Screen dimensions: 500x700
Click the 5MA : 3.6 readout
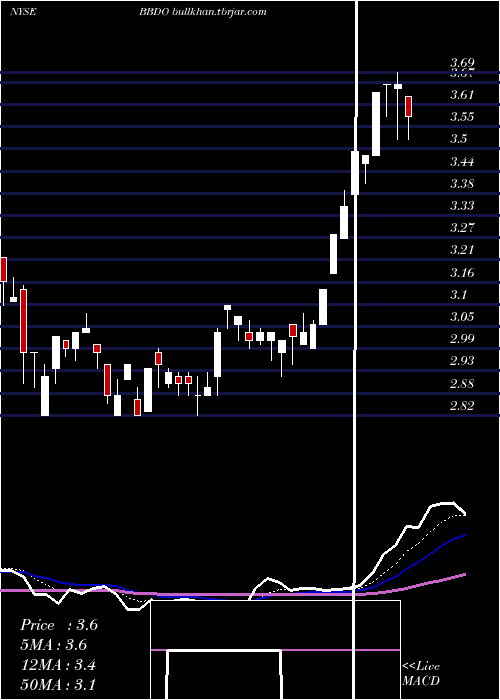pos(54,645)
